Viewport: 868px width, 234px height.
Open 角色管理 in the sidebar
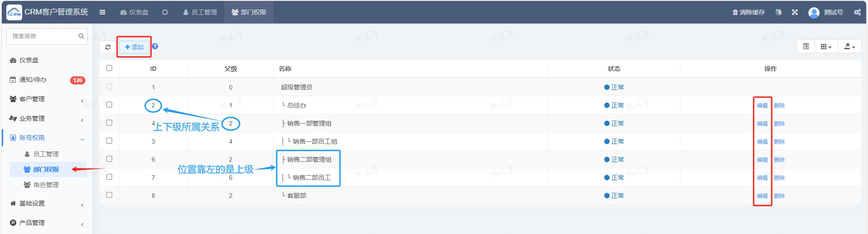[46, 185]
